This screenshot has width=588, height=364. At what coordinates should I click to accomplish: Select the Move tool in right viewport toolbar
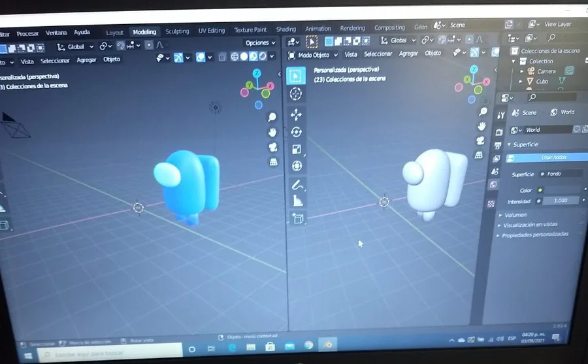tap(296, 115)
